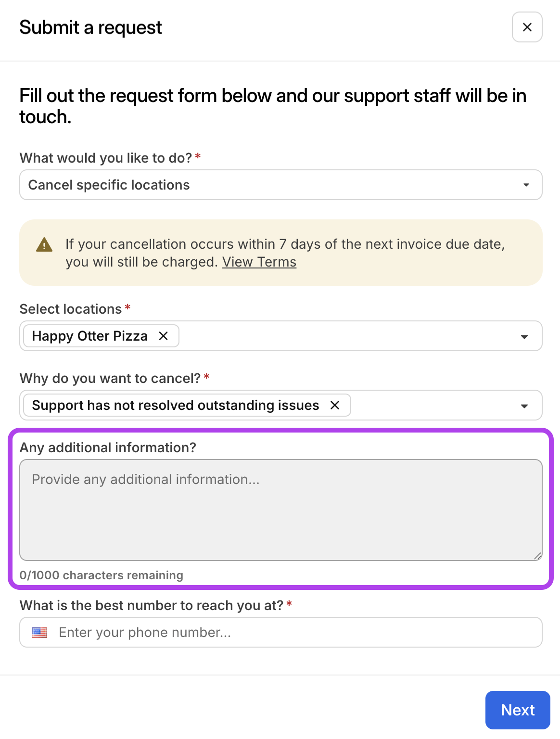The height and width of the screenshot is (739, 560).
Task: Click the 'Support has not resolved outstanding issues' label
Action: [x=176, y=405]
